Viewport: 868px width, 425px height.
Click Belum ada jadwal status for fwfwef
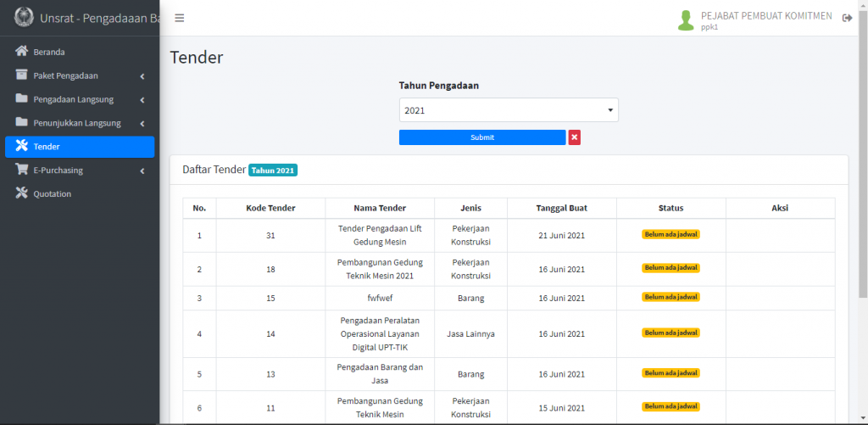click(x=670, y=297)
